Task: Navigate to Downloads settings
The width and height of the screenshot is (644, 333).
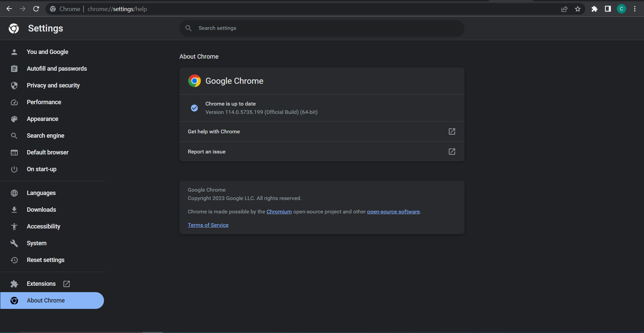Action: pyautogui.click(x=41, y=210)
